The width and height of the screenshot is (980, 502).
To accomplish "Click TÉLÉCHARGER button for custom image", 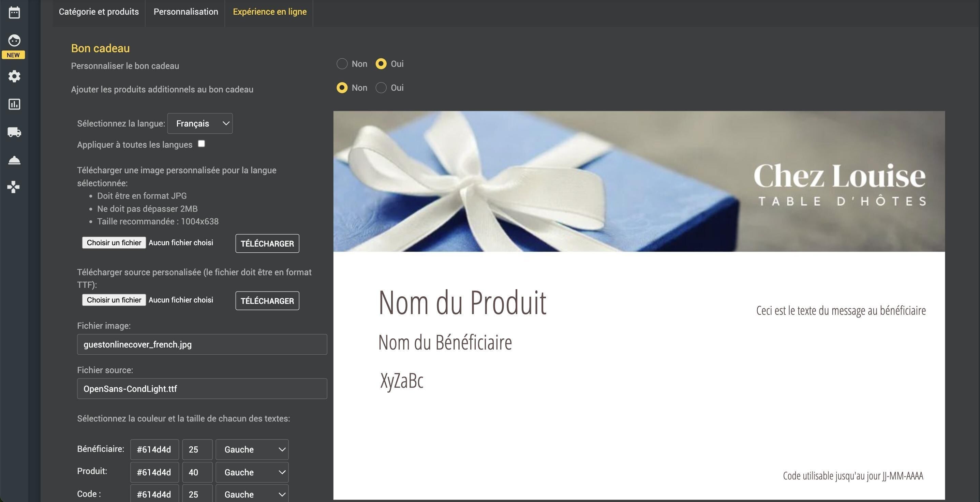I will 267,243.
